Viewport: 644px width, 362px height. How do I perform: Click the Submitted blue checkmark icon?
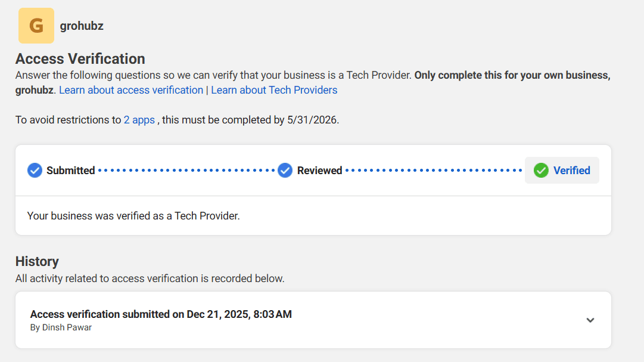click(x=35, y=170)
